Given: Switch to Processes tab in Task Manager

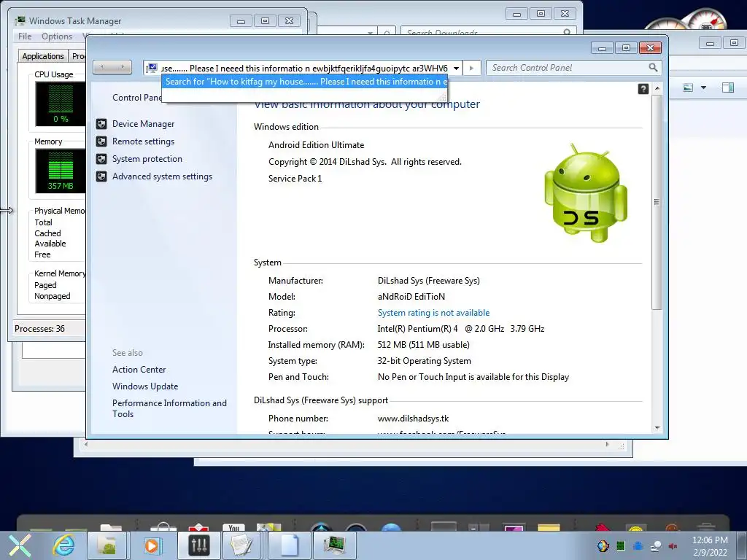Looking at the screenshot, I should pyautogui.click(x=77, y=56).
